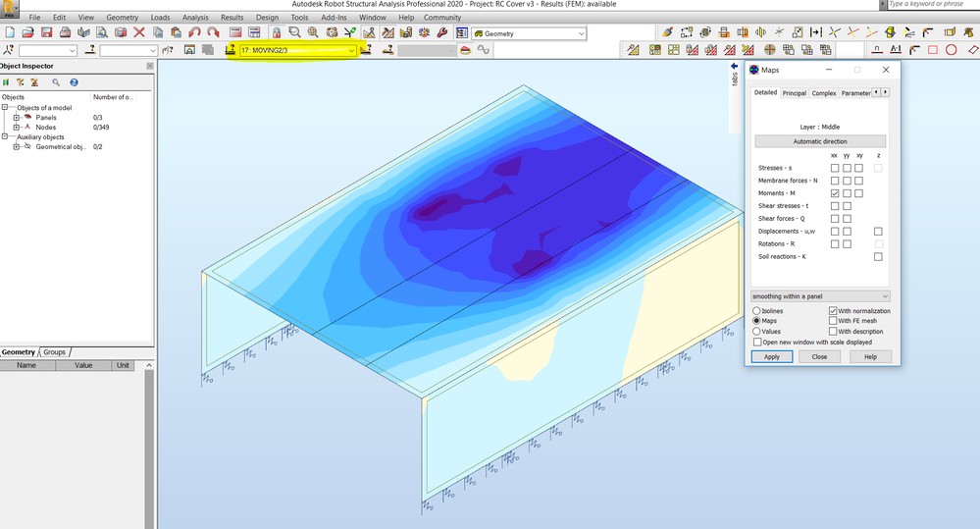Click the Name column header
The height and width of the screenshot is (529, 980).
pyautogui.click(x=26, y=365)
